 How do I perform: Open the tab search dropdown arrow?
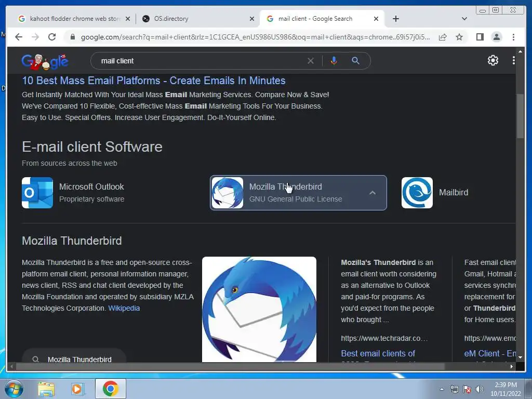coord(464,19)
